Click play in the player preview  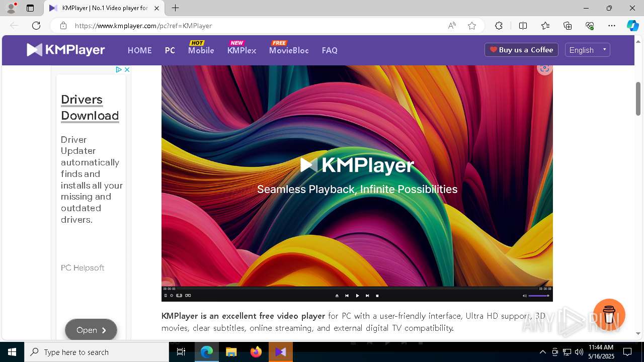click(x=357, y=296)
